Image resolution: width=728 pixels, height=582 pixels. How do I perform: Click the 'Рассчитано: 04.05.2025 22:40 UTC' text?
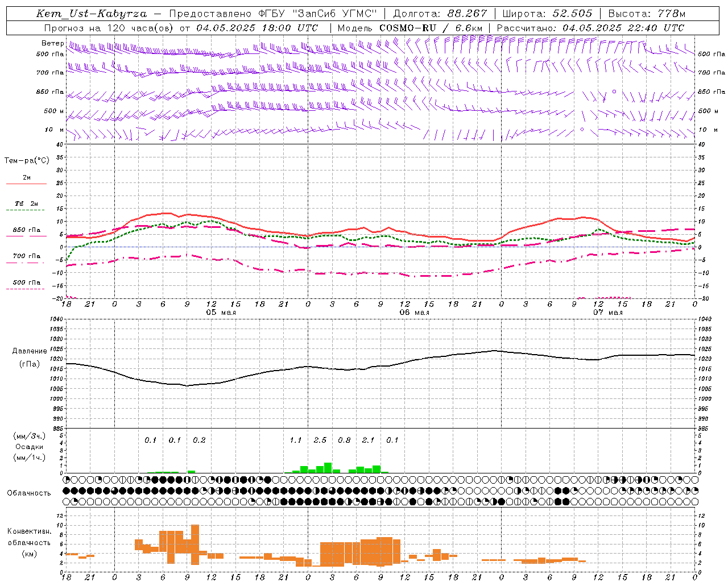[x=590, y=28]
